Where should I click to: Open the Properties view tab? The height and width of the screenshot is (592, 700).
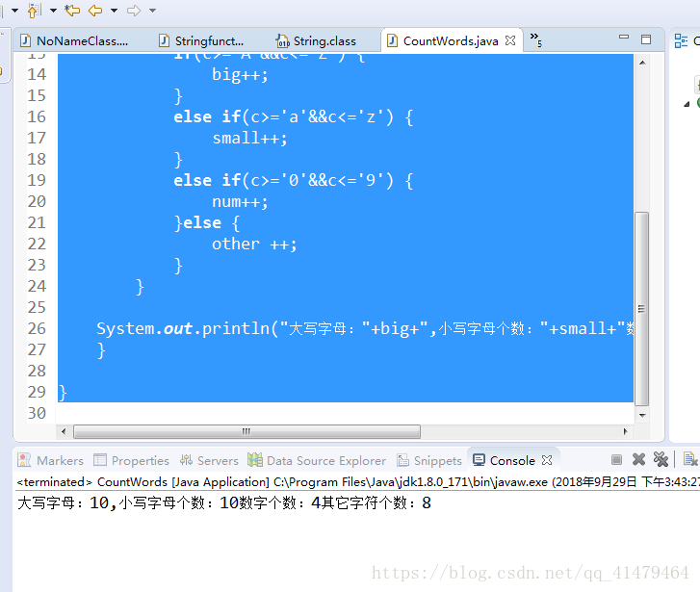click(x=131, y=460)
